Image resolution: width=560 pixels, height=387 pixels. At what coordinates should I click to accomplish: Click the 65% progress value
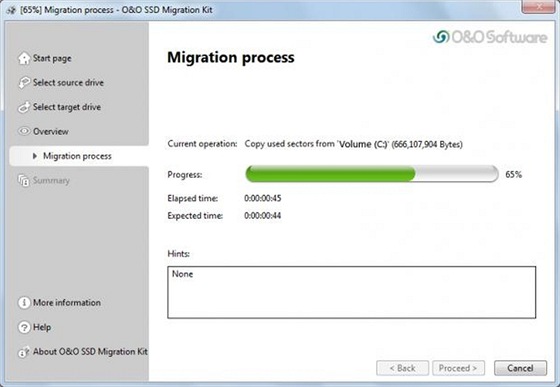click(x=514, y=175)
